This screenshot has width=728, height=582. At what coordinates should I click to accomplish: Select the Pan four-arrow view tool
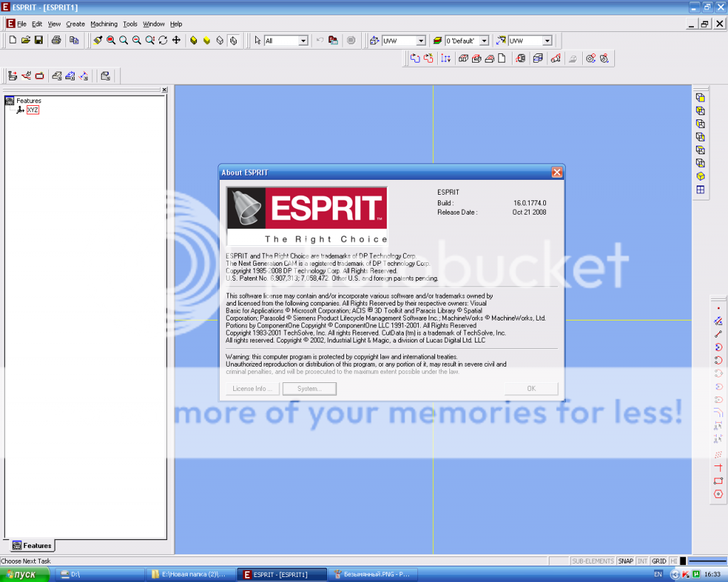(x=176, y=41)
